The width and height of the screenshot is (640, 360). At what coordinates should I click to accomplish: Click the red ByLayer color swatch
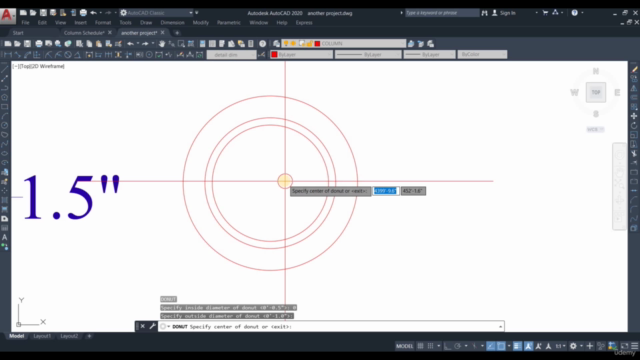pyautogui.click(x=274, y=55)
